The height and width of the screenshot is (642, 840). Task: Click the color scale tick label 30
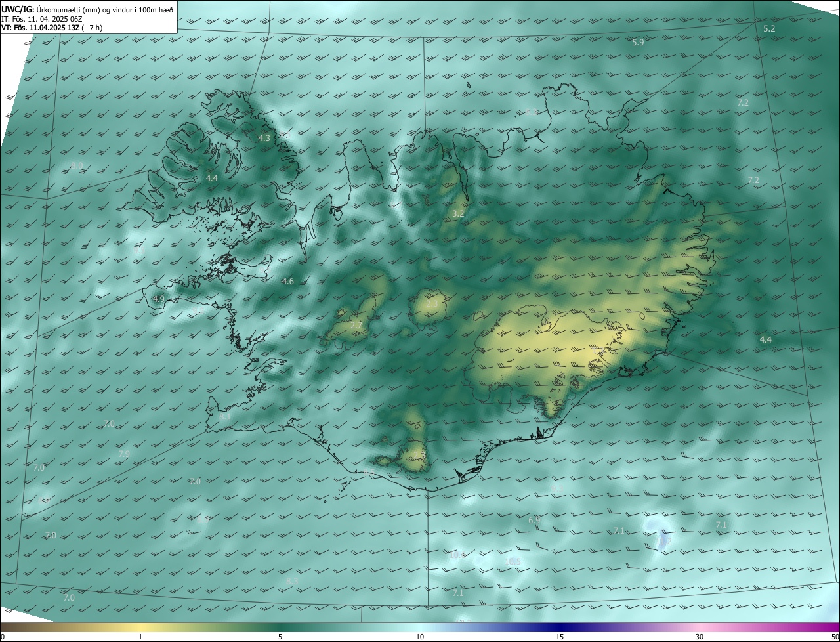click(x=700, y=637)
